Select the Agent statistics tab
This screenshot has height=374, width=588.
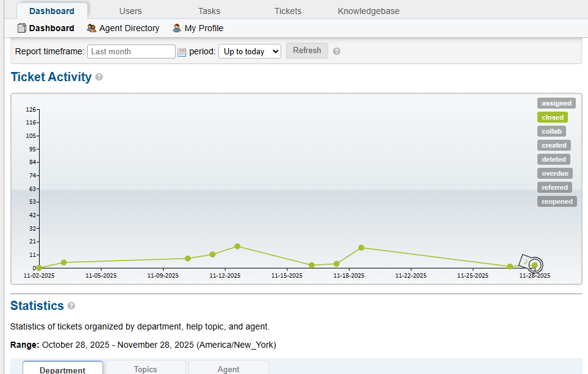(x=228, y=369)
